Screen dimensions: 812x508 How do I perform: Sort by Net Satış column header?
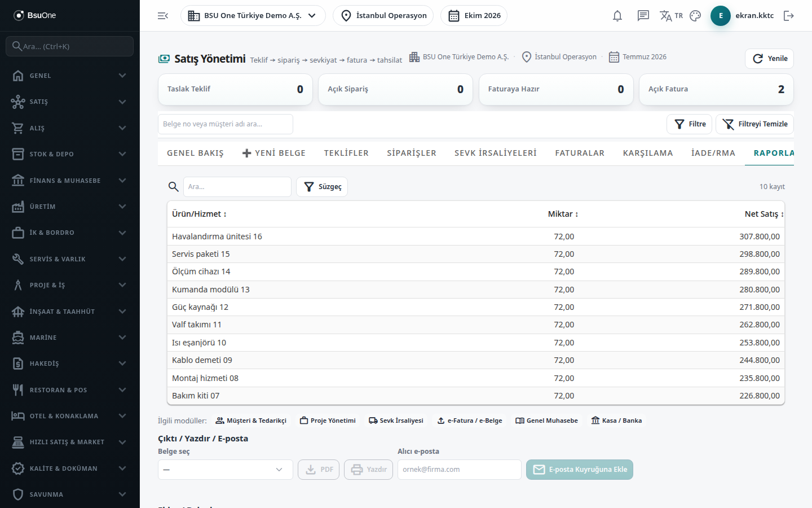pos(764,214)
